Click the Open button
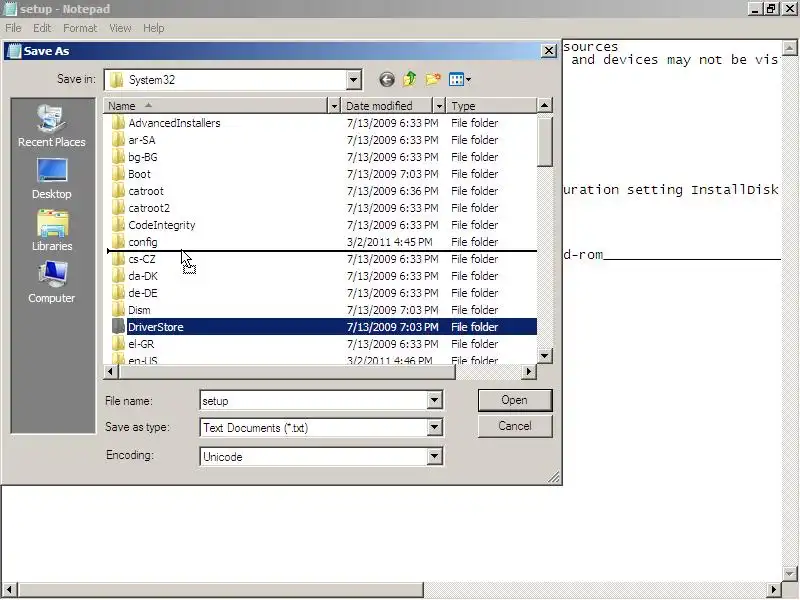Screen dimensions: 800x600 [x=515, y=400]
